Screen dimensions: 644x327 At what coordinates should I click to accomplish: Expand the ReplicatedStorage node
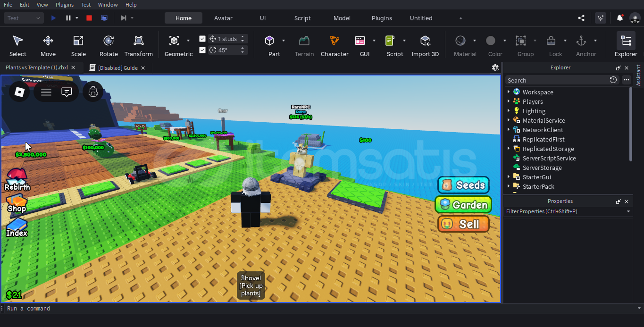pyautogui.click(x=509, y=149)
